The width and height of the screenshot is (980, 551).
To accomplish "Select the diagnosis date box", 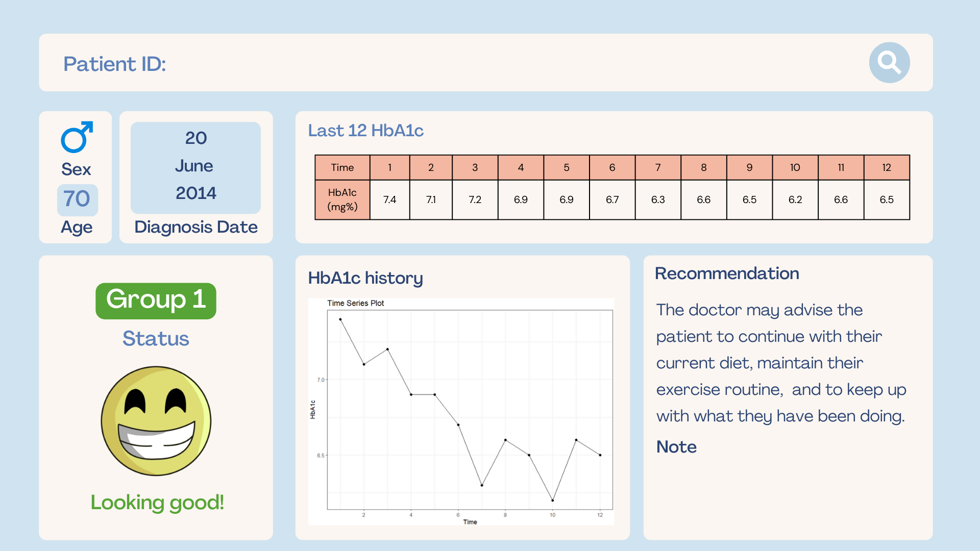I will coord(195,167).
